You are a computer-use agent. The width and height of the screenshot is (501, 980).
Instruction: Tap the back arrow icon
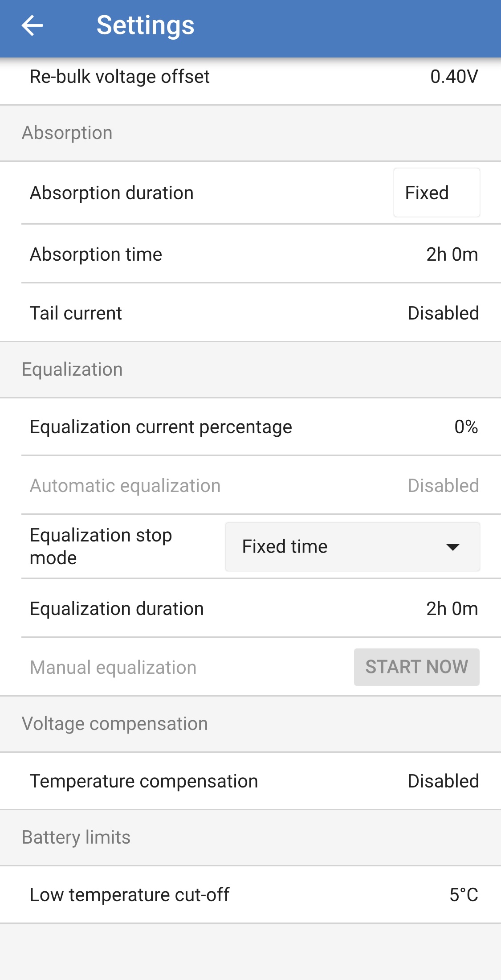[32, 25]
